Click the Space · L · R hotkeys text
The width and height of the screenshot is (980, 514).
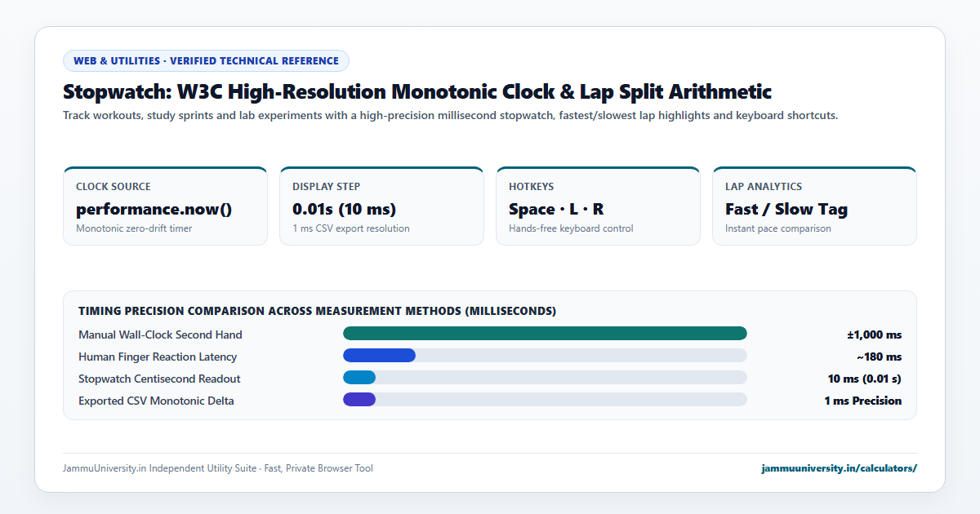(556, 209)
